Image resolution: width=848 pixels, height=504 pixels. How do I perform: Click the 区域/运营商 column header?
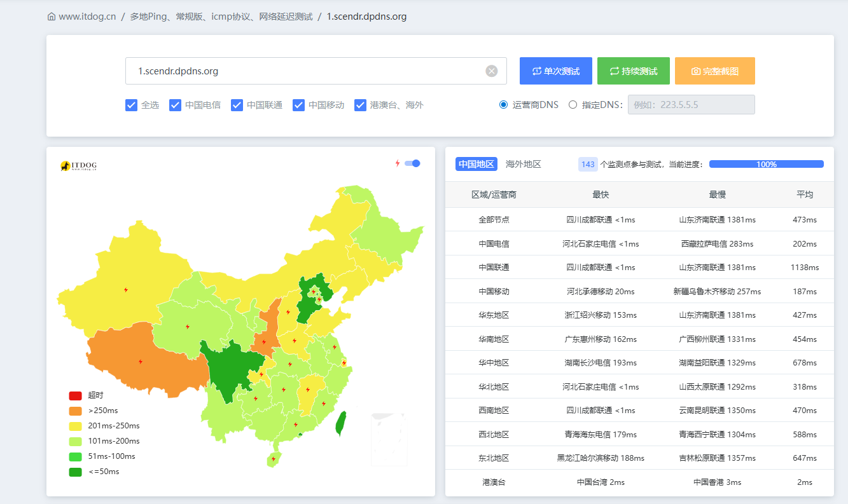(494, 194)
